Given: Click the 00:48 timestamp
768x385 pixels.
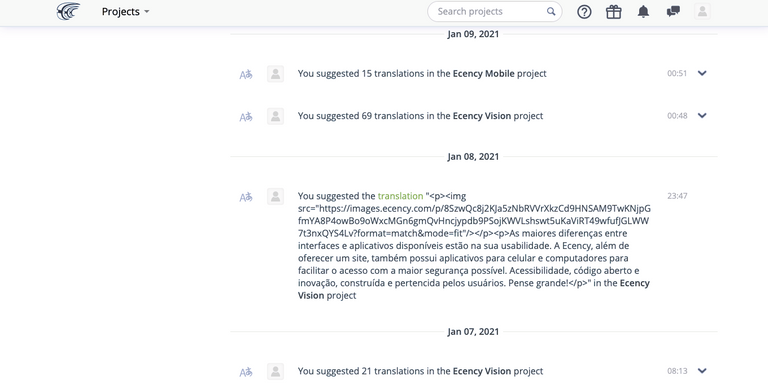Looking at the screenshot, I should [677, 116].
